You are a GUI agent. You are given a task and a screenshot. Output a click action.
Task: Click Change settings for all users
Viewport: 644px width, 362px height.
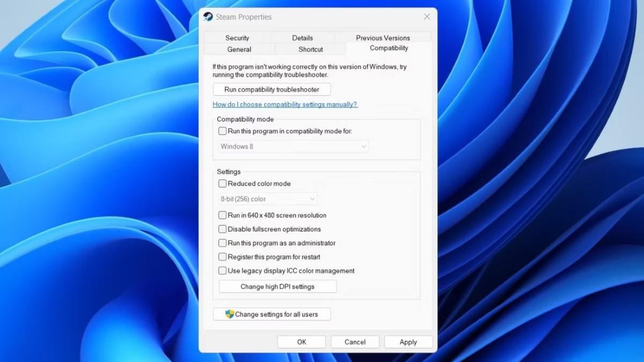pos(272,314)
